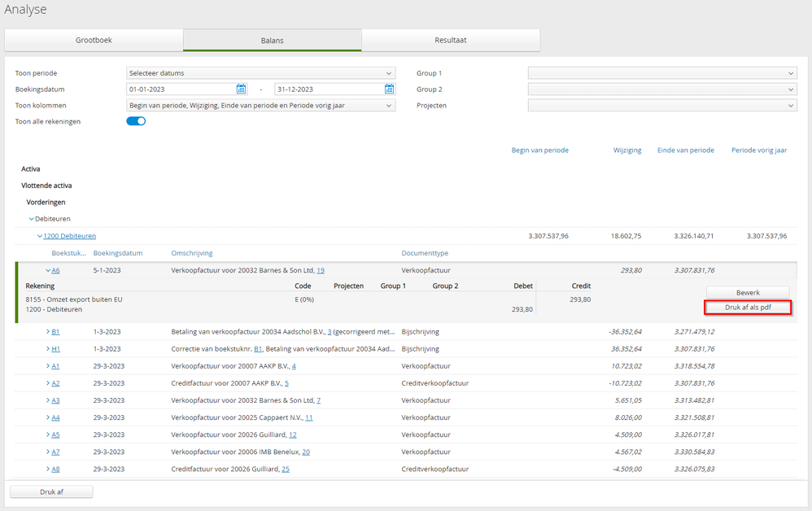The height and width of the screenshot is (511, 812).
Task: Open calendar picker for start date
Action: pos(241,90)
